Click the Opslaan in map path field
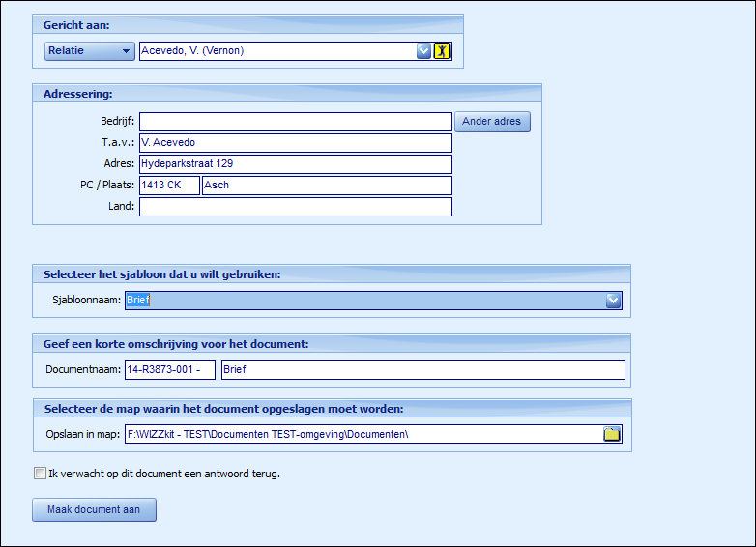 (x=363, y=434)
